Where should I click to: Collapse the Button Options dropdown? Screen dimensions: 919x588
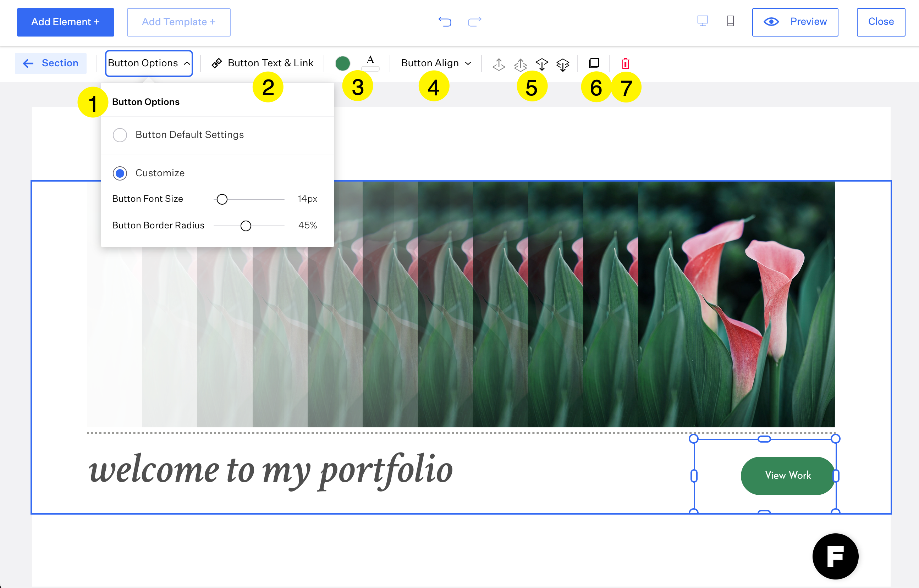coord(149,63)
